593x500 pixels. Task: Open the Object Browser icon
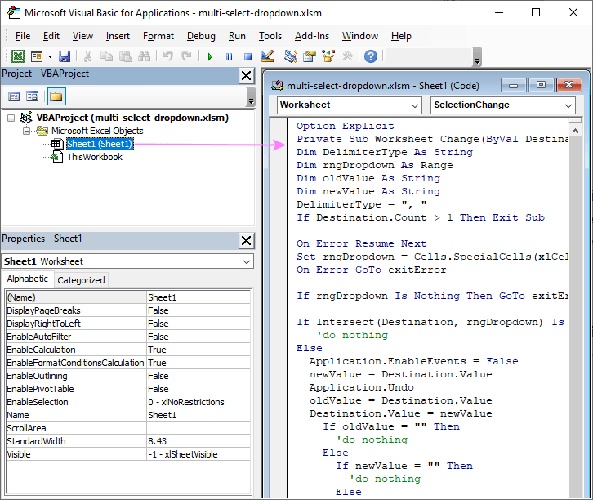(x=328, y=56)
